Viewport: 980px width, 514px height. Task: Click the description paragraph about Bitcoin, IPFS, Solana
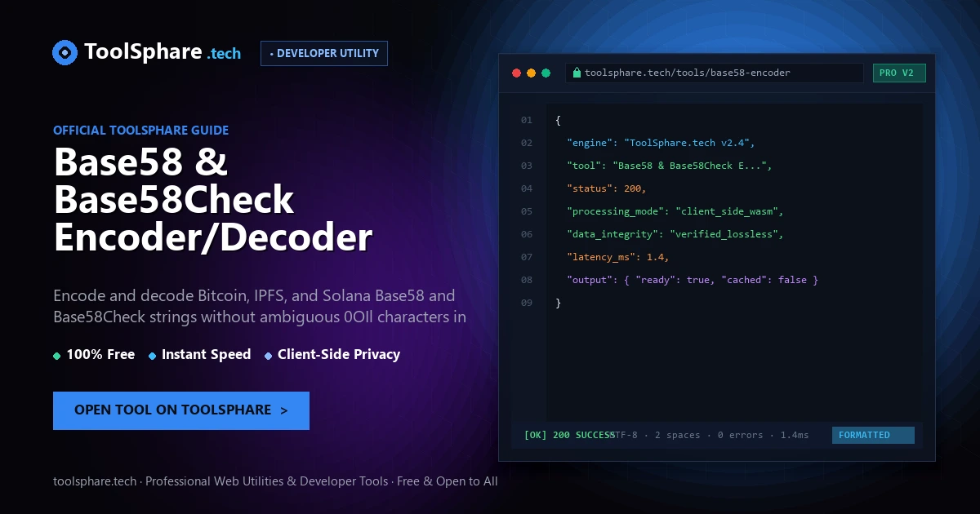260,306
